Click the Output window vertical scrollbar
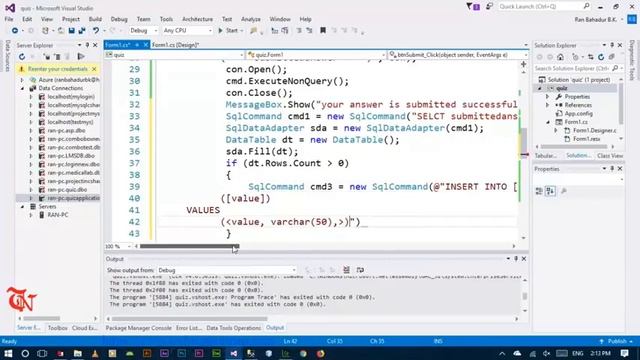Viewport: 640px width, 360px height. pos(524,296)
